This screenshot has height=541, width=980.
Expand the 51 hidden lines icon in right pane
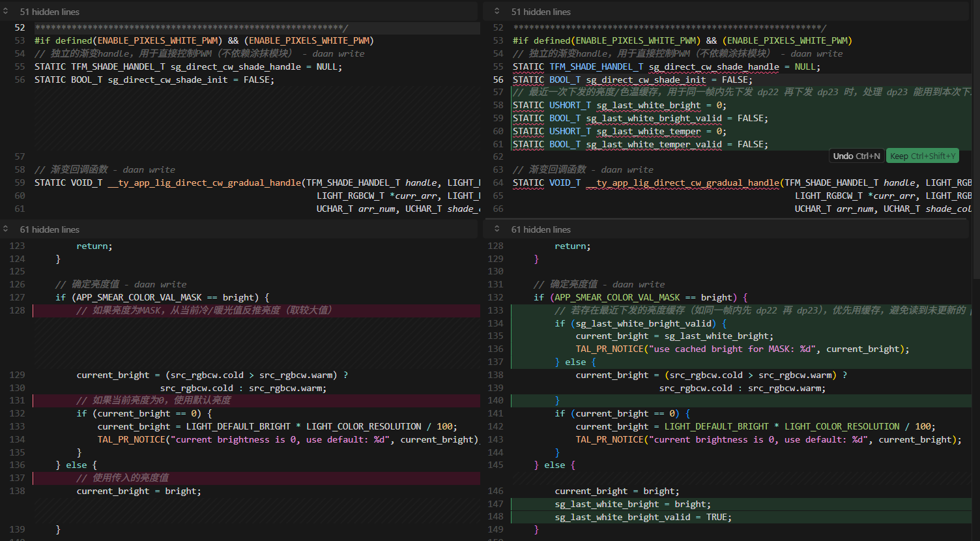point(497,11)
